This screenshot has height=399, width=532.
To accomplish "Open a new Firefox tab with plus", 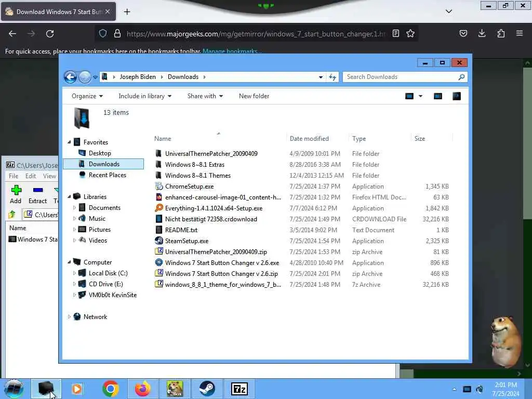I will (x=127, y=12).
